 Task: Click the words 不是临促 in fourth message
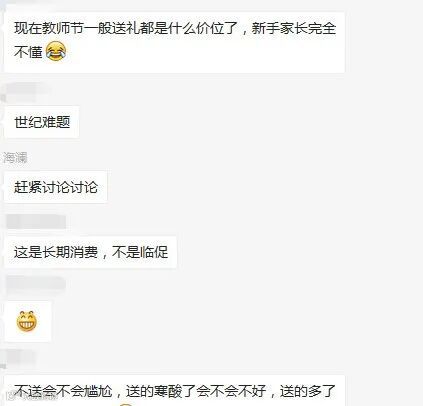click(140, 252)
